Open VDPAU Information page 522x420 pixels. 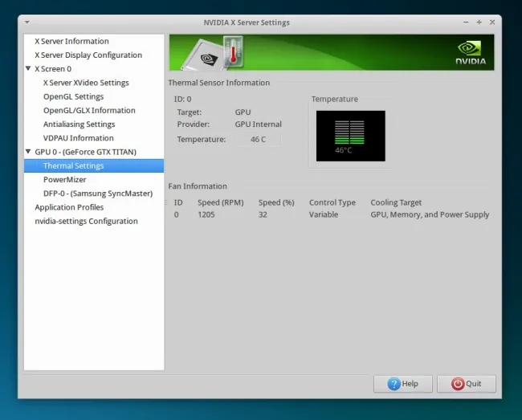tap(78, 138)
